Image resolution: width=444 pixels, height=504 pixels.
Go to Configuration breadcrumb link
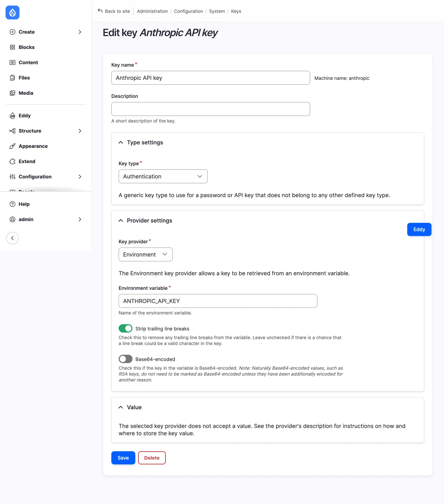(188, 11)
